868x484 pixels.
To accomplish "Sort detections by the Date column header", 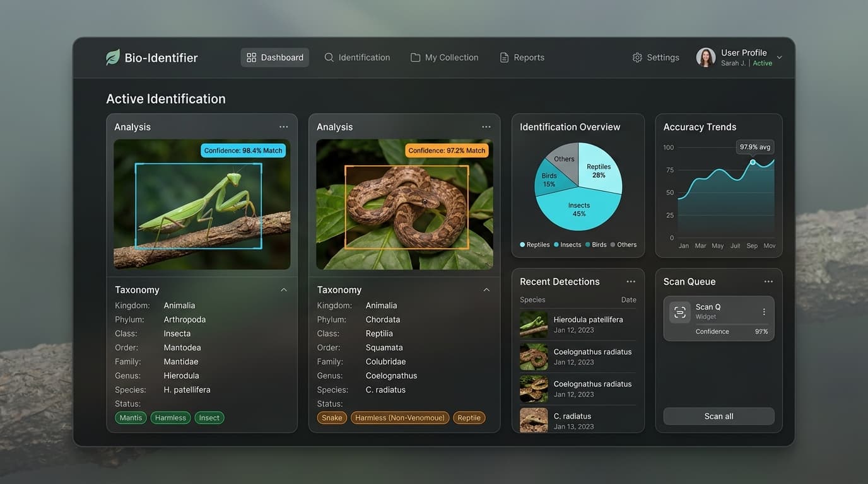I will (628, 300).
